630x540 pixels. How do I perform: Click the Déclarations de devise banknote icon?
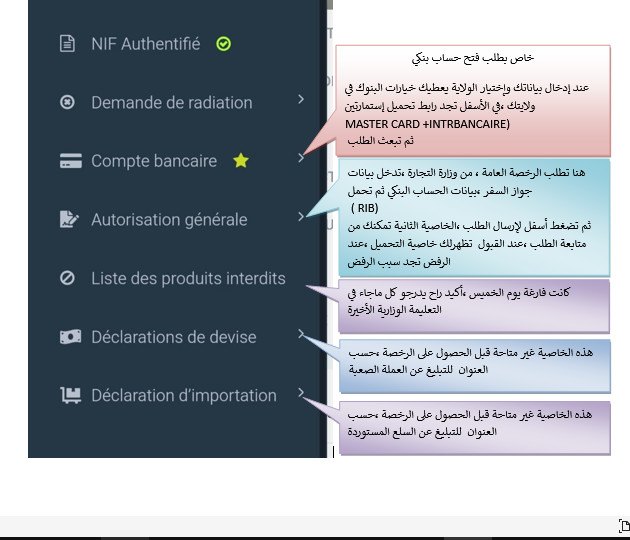(x=71, y=337)
